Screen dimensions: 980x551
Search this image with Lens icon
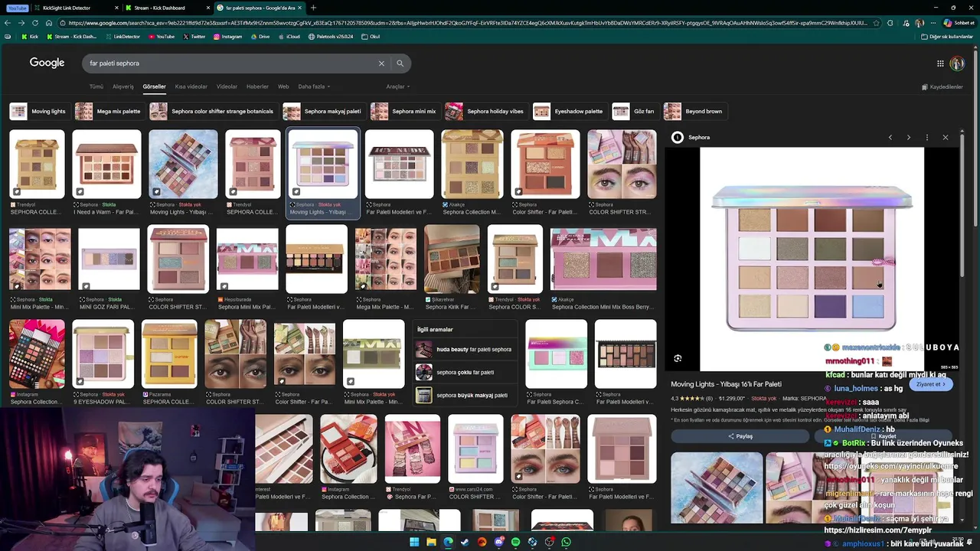[678, 358]
